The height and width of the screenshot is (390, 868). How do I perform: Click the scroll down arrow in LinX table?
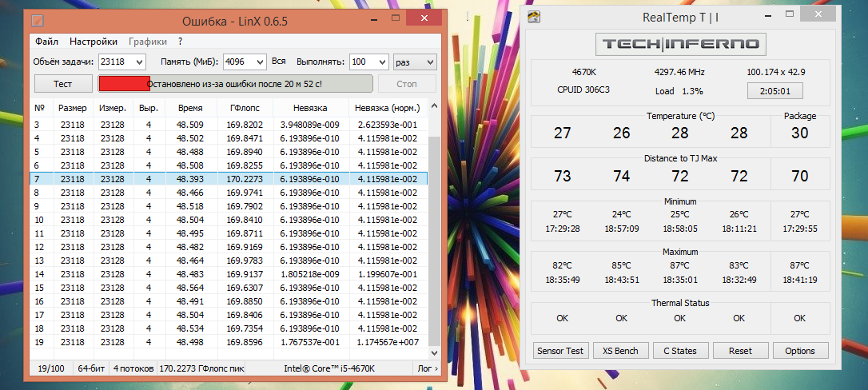click(434, 353)
